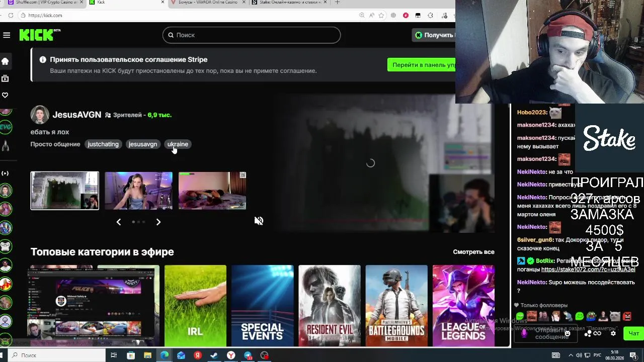Open the Kick hamburger menu
The image size is (644, 362).
pos(7,35)
